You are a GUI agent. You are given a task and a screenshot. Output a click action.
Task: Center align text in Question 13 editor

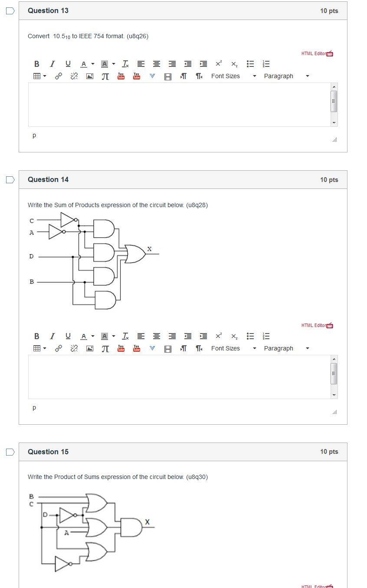(x=157, y=64)
